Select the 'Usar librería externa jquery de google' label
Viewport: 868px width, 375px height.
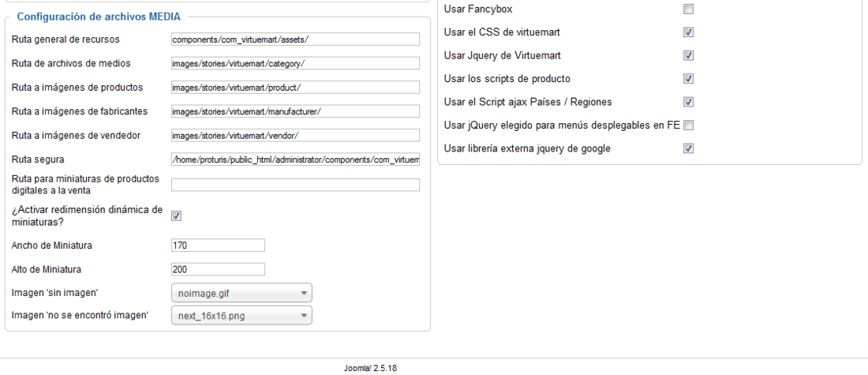click(527, 148)
